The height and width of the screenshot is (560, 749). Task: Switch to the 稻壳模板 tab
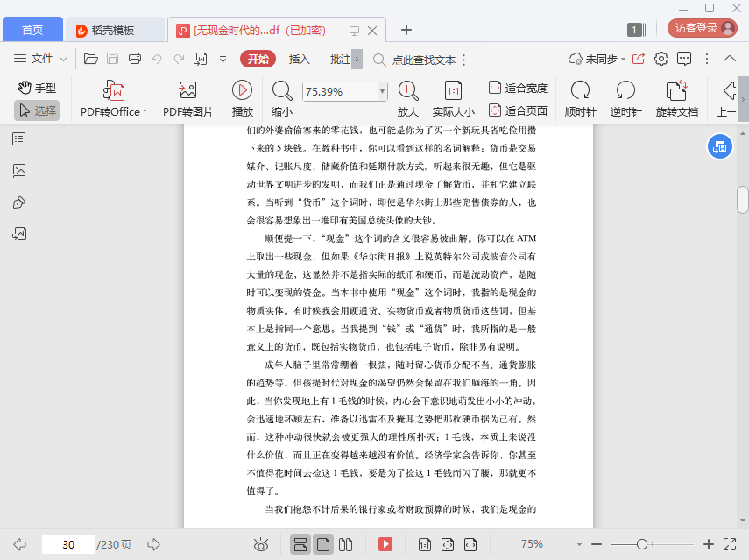coord(113,30)
